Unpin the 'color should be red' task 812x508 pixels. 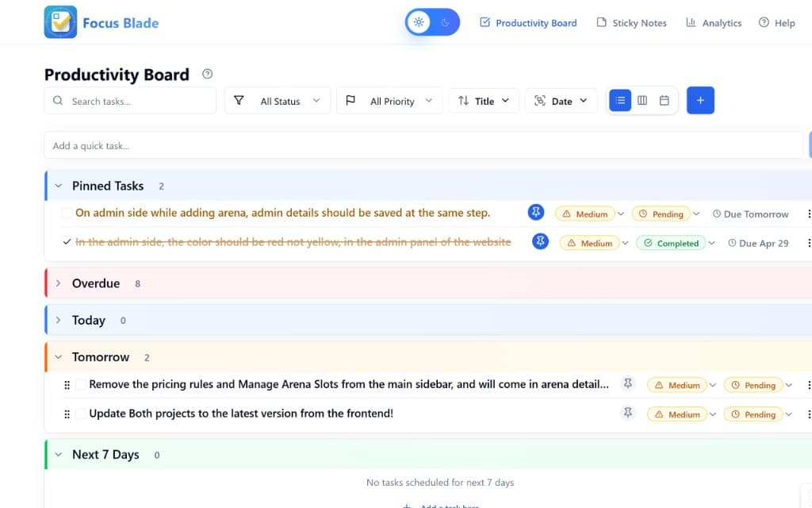(x=540, y=241)
